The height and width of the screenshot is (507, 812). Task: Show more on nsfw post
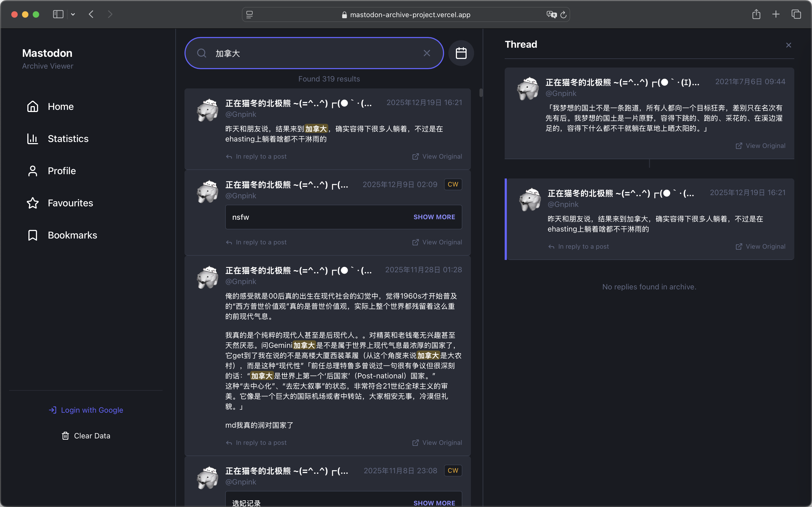tap(434, 217)
